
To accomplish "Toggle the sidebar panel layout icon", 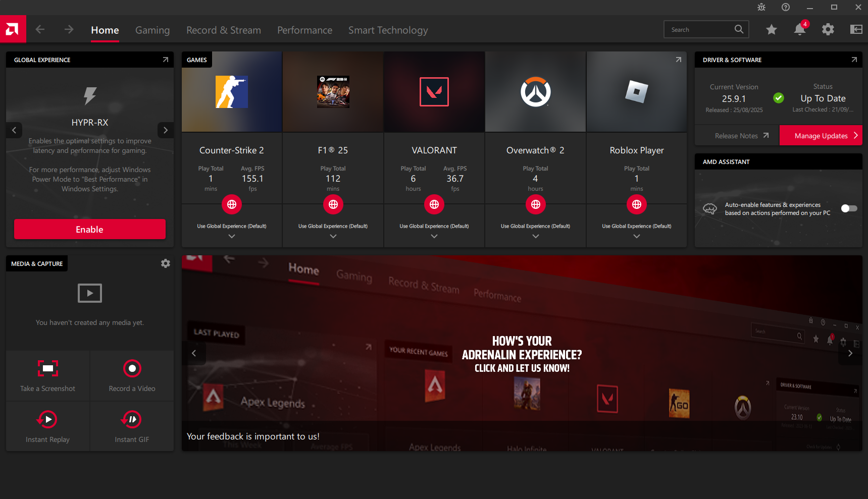I will click(x=856, y=30).
